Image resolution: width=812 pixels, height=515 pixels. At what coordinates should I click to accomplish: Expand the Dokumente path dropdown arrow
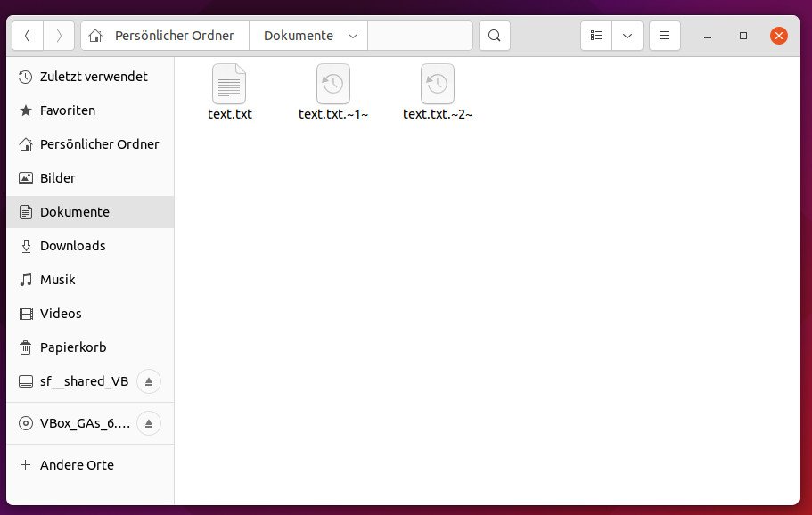point(353,36)
